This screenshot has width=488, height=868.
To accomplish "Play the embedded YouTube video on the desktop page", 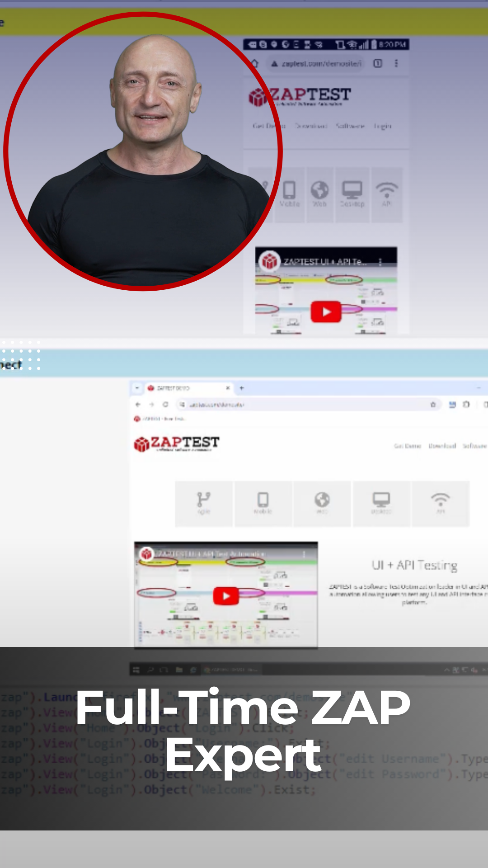I will [226, 596].
